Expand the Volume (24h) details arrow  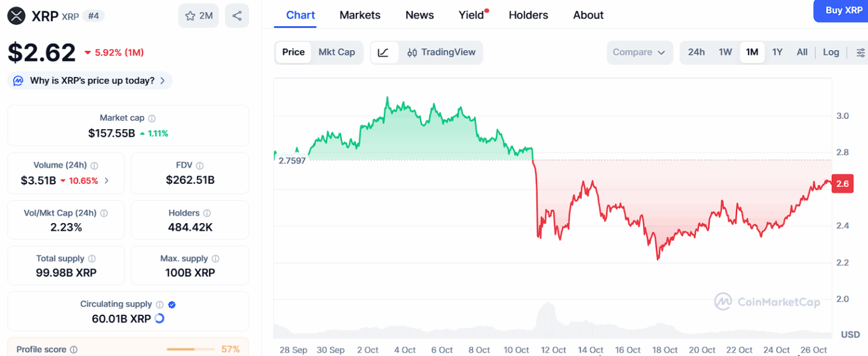pos(107,181)
